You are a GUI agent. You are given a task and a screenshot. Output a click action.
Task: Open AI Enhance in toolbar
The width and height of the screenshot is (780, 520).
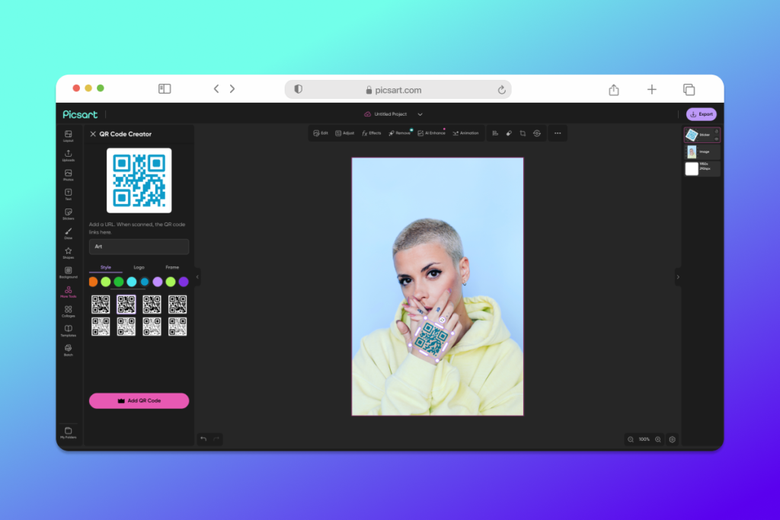click(x=431, y=133)
